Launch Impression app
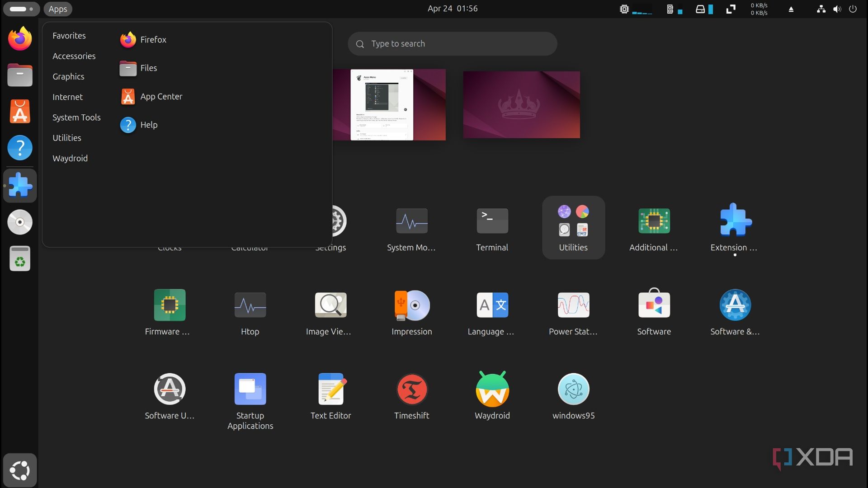Image resolution: width=868 pixels, height=488 pixels. [x=411, y=312]
